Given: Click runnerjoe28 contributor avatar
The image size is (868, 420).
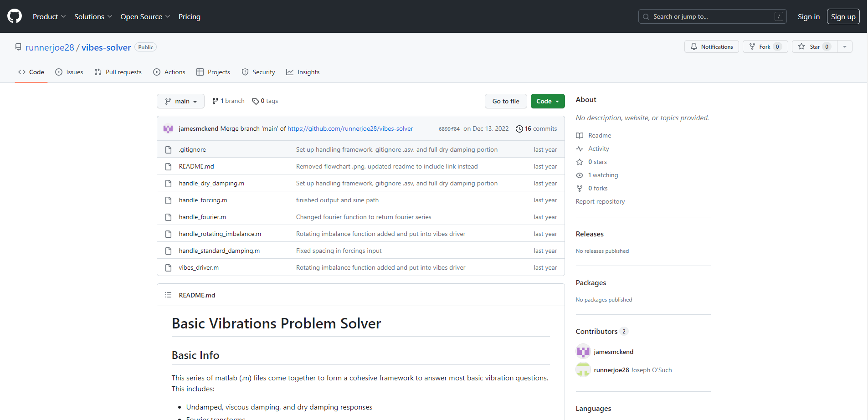Looking at the screenshot, I should (x=583, y=370).
